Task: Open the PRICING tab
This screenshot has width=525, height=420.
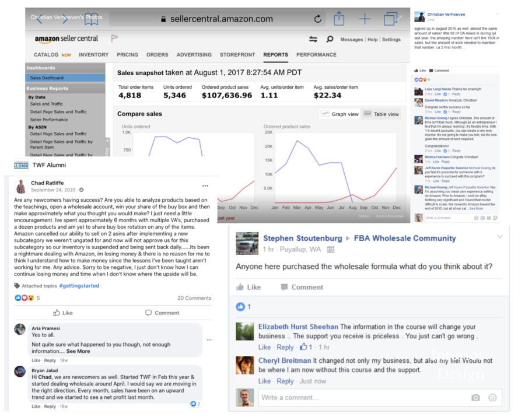Action: pyautogui.click(x=127, y=55)
